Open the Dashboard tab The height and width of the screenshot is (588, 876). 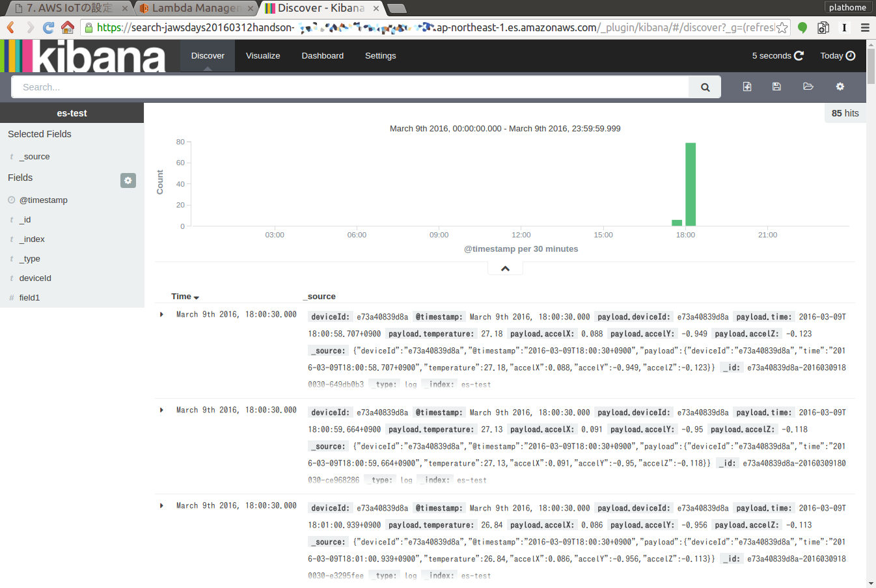coord(322,56)
